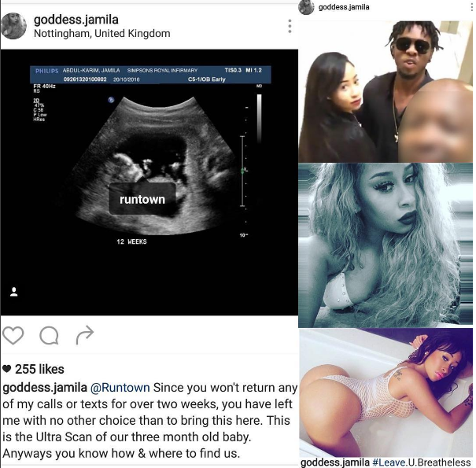The height and width of the screenshot is (468, 476).
Task: Open the goddess.jamila username starting the caption
Action: coord(45,388)
